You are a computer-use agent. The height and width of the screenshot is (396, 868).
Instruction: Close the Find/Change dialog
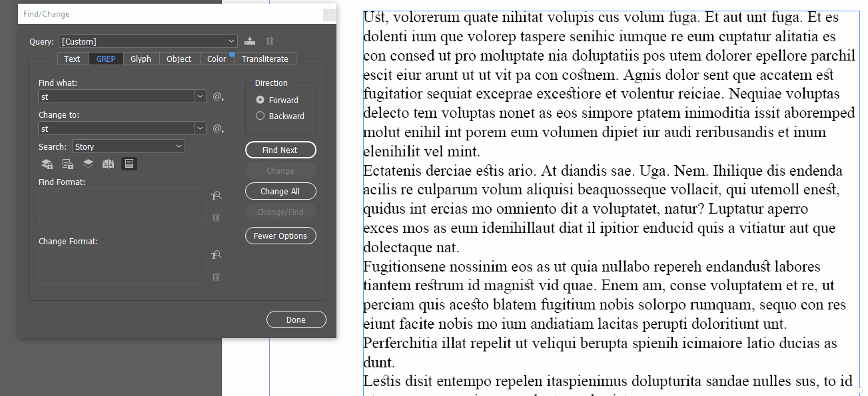pyautogui.click(x=328, y=14)
